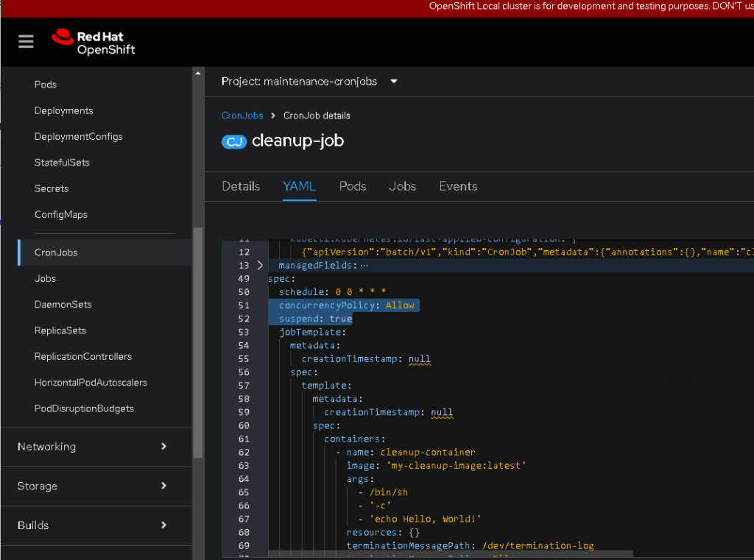Click the 'containers:' line in YAML
This screenshot has height=560, width=754.
point(354,439)
